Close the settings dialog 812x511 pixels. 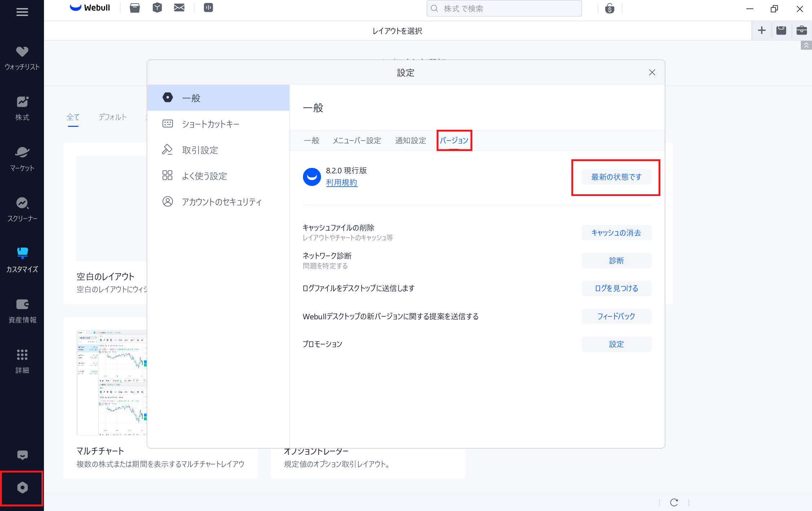[x=652, y=72]
